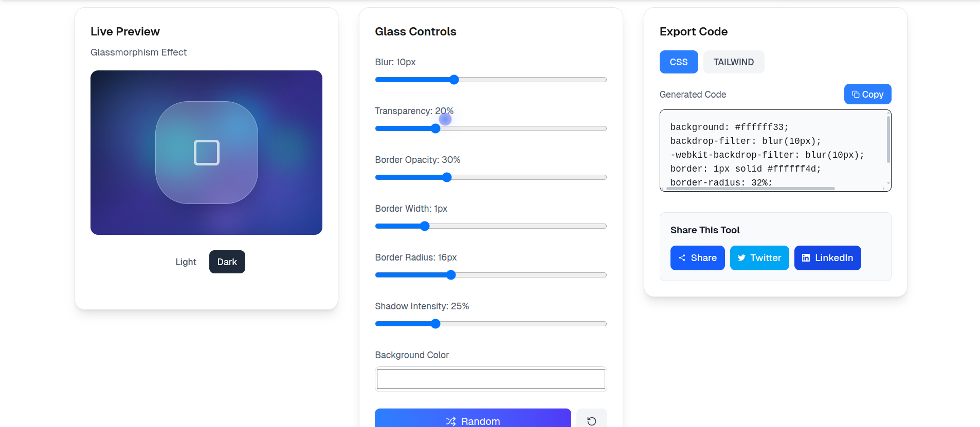Click the copy icon beside Generated Code

click(x=855, y=94)
